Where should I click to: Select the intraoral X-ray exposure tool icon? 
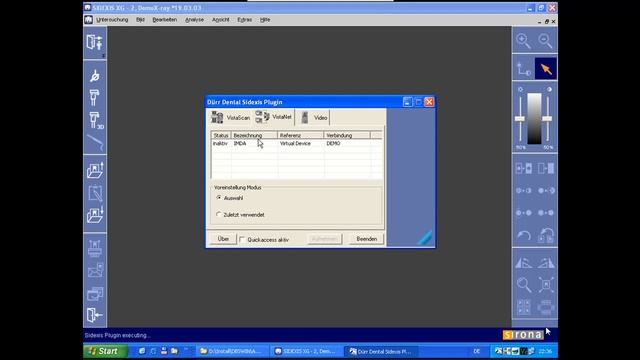pyautogui.click(x=95, y=76)
